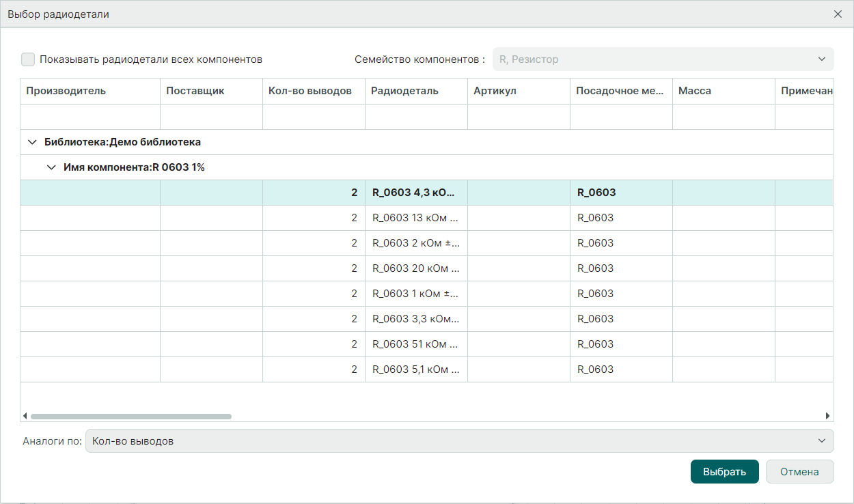Enable Показывать радиодетали всех компонентов checkbox
Screen dimensions: 854x504
click(28, 59)
